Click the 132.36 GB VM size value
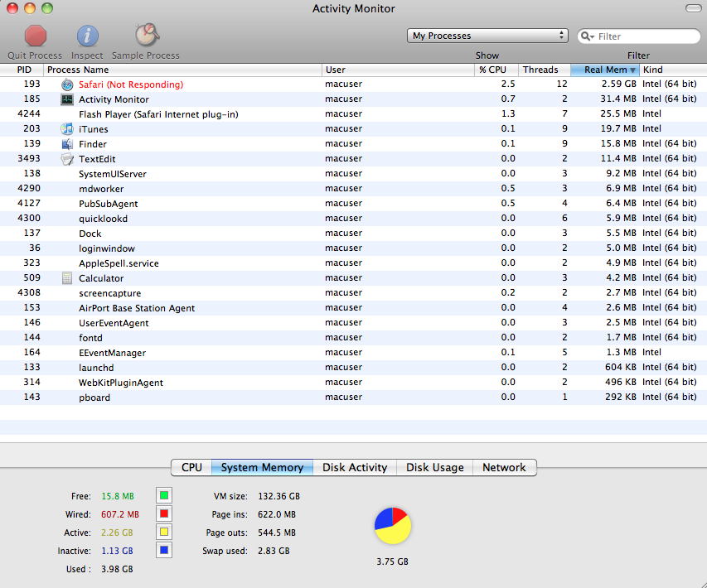The width and height of the screenshot is (707, 588). [x=278, y=496]
